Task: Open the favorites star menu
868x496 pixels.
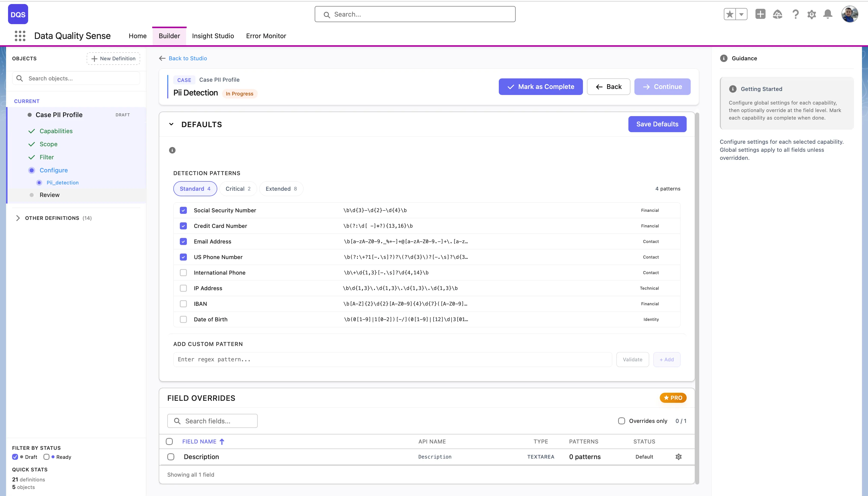Action: tap(730, 14)
